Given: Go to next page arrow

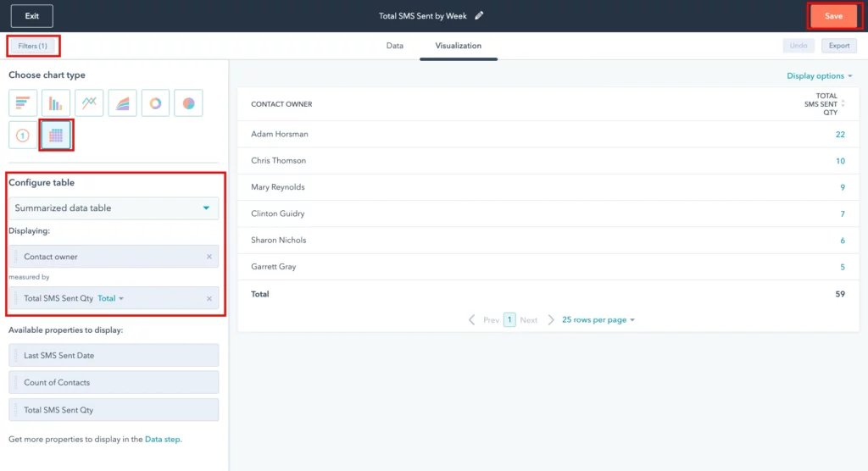Looking at the screenshot, I should [551, 320].
